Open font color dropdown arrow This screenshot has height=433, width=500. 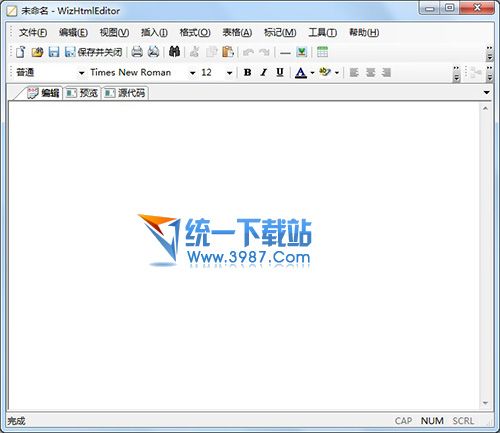click(312, 73)
